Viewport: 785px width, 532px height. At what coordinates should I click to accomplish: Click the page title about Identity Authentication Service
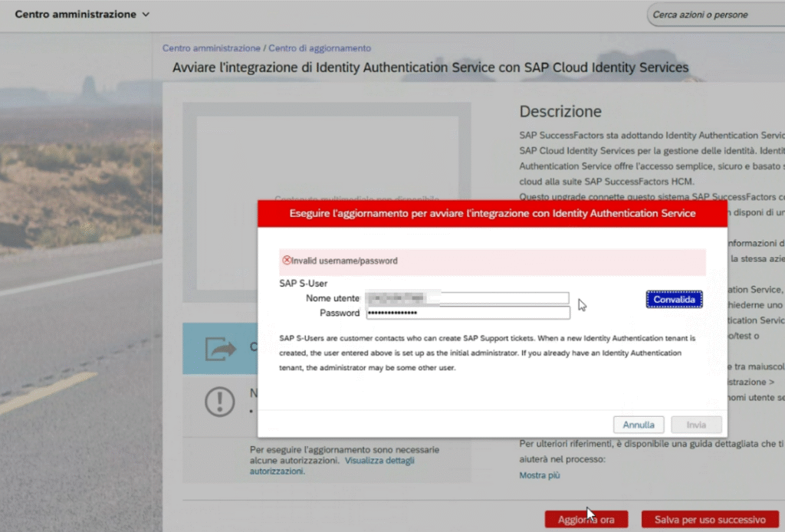[431, 67]
